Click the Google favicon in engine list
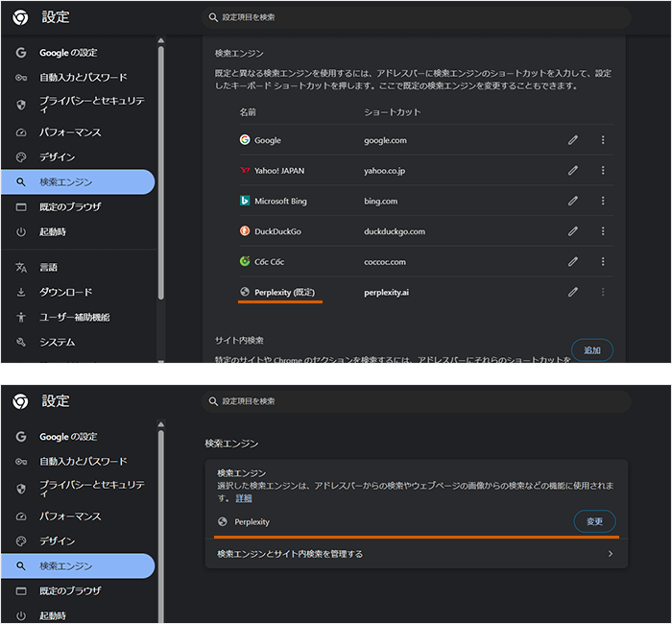Screen dimensions: 672x624 245,140
